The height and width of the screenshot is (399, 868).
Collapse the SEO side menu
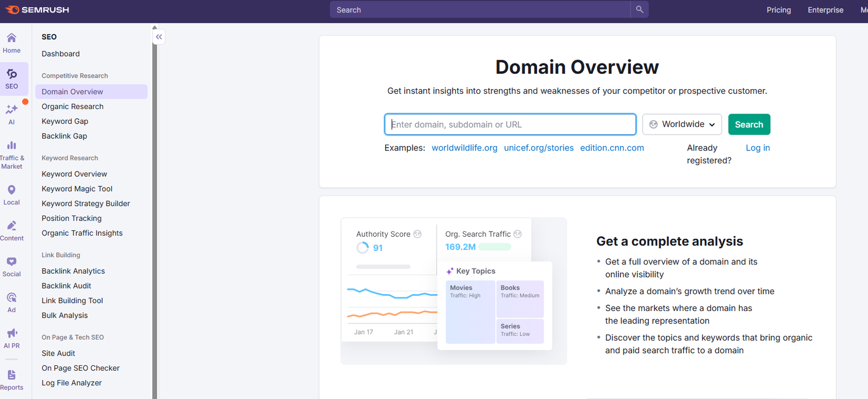pyautogui.click(x=159, y=37)
